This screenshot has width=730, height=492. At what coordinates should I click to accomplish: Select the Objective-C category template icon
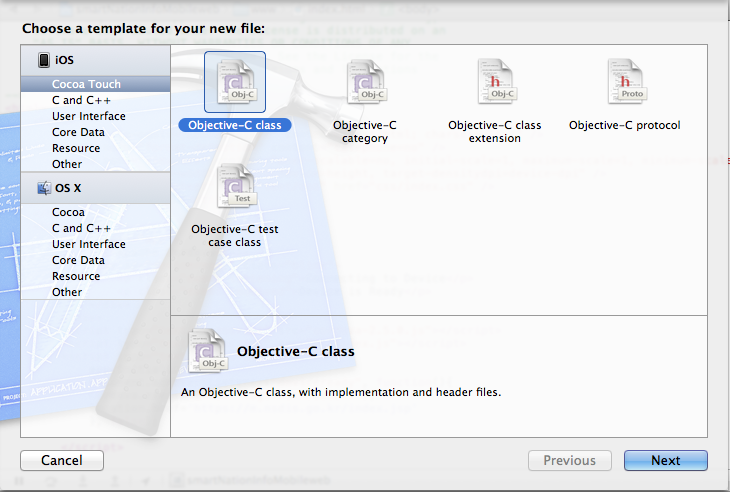[x=365, y=82]
